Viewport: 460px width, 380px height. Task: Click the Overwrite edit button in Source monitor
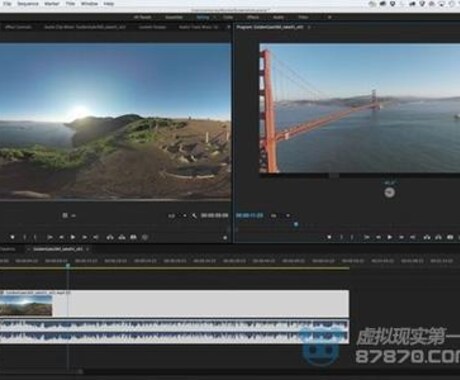point(122,237)
